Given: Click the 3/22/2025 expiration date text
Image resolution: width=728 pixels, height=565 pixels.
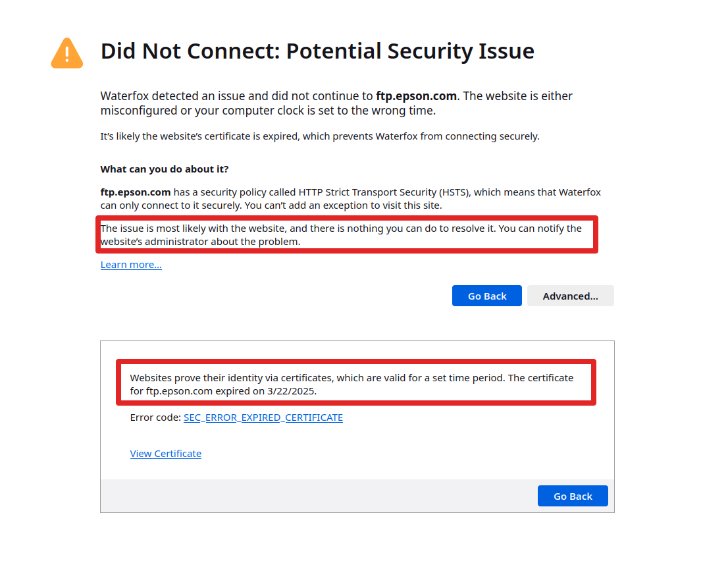Looking at the screenshot, I should pyautogui.click(x=292, y=391).
